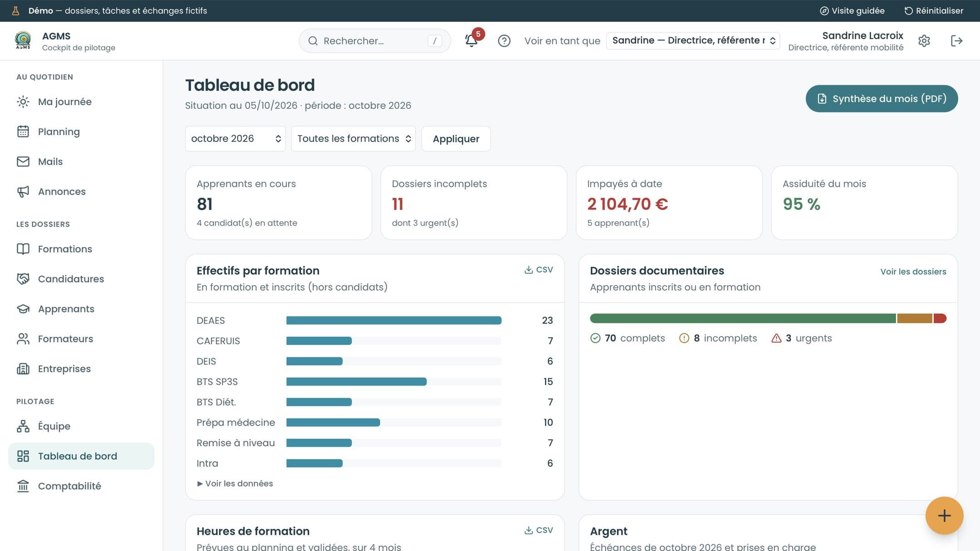
Task: Click the people icon beside Formateurs
Action: 23,339
